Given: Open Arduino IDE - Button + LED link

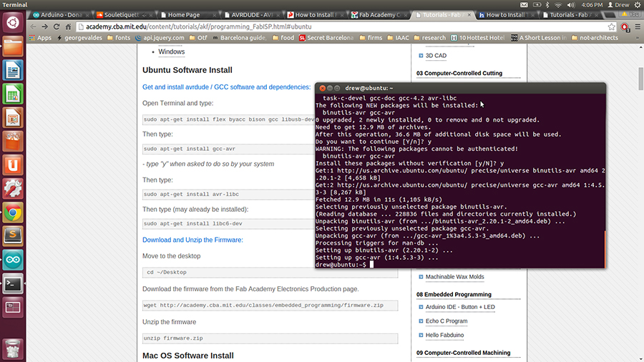Looking at the screenshot, I should click(460, 307).
